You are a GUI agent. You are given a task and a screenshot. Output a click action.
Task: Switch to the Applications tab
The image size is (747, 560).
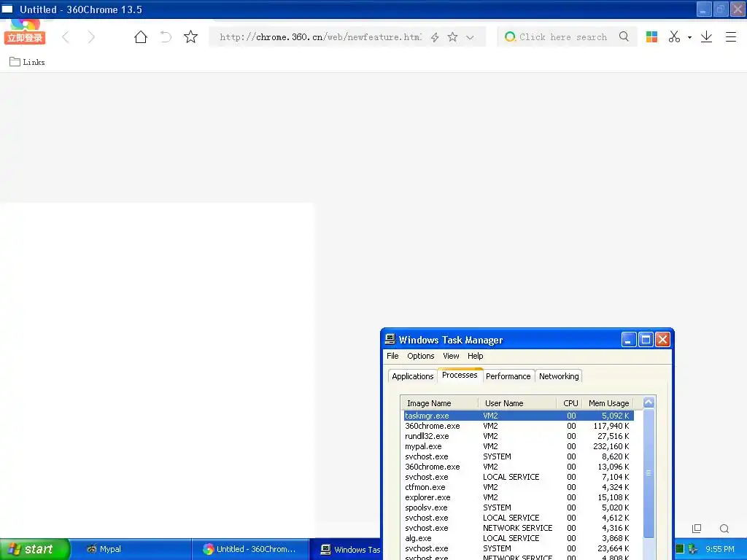(x=413, y=376)
